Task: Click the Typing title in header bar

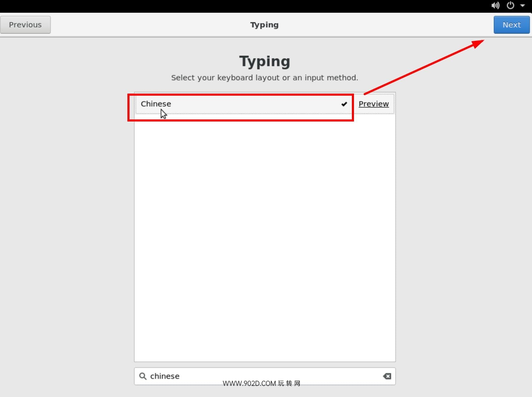Action: click(x=264, y=25)
